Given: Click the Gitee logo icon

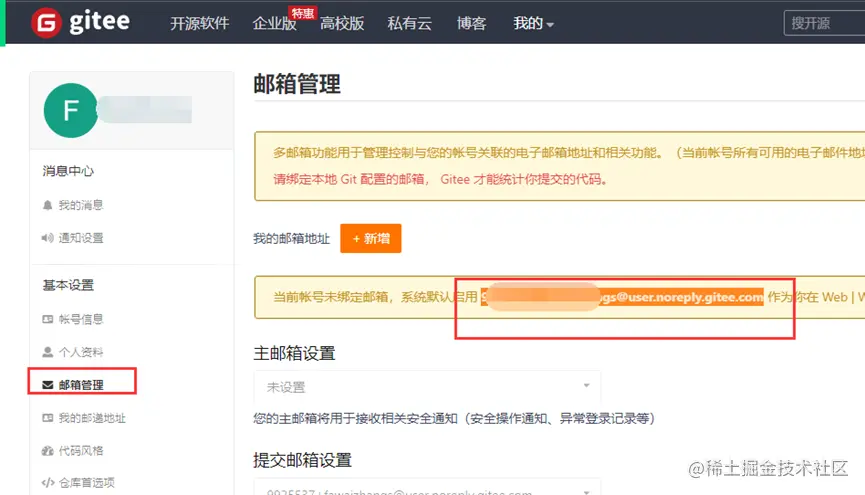Looking at the screenshot, I should click(46, 23).
